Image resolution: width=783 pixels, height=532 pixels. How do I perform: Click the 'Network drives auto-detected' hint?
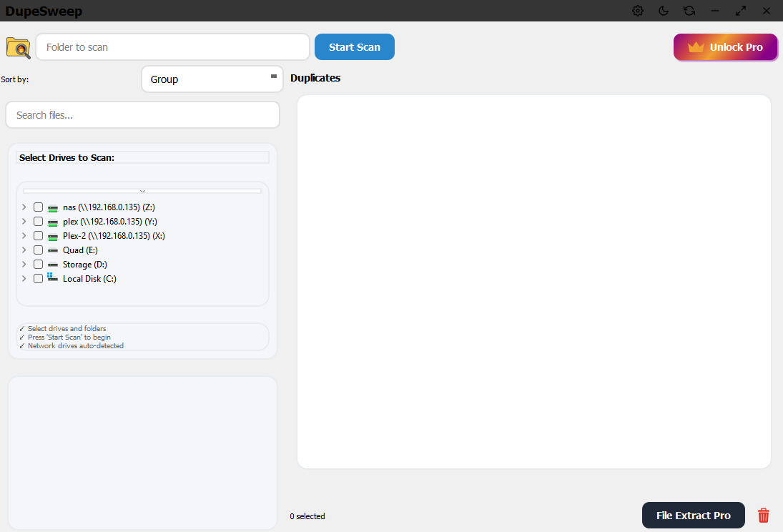point(75,345)
